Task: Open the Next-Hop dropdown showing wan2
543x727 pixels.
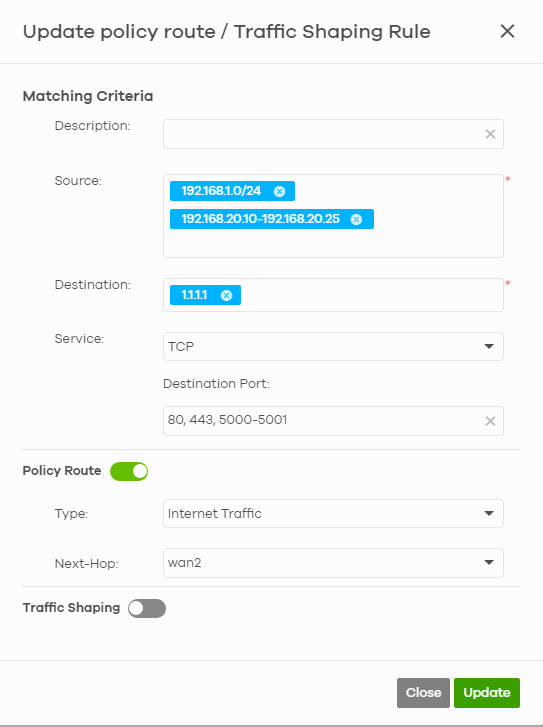Action: pyautogui.click(x=333, y=563)
